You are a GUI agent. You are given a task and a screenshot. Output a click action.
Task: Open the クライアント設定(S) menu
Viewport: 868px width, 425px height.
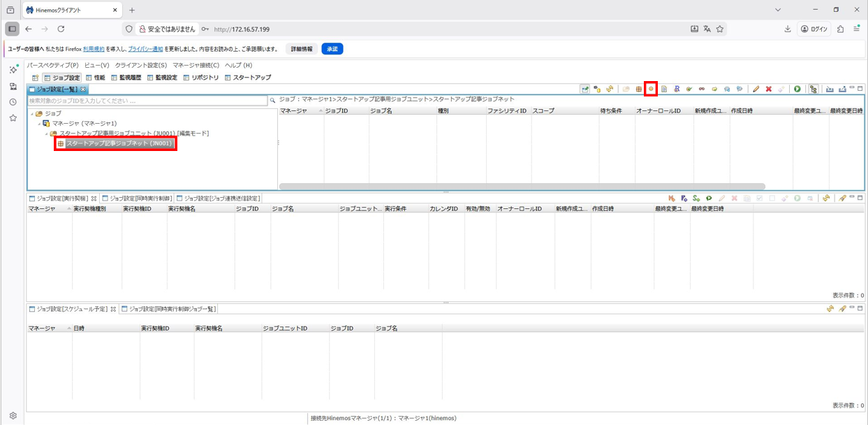coord(141,65)
